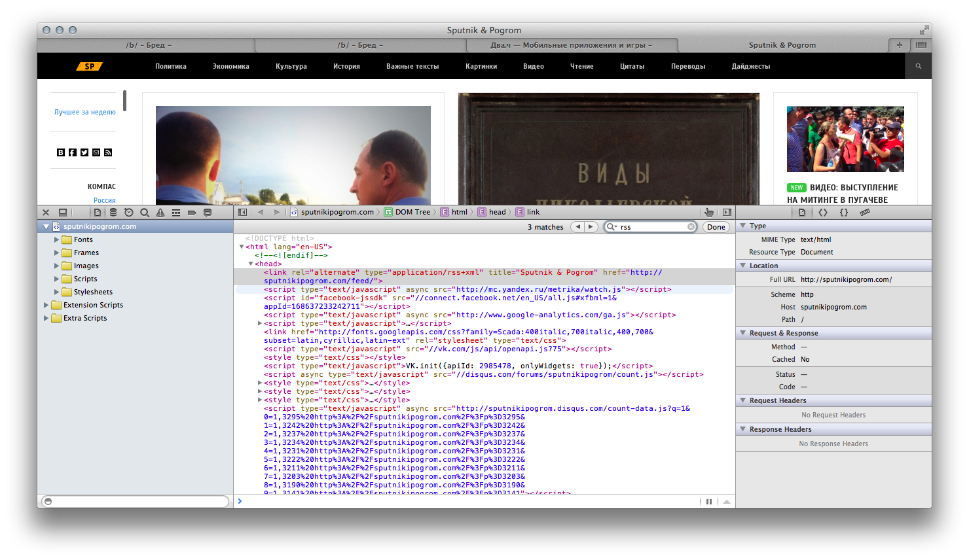Image resolution: width=969 pixels, height=560 pixels.
Task: Expand the Stylesheets folder
Action: 56,292
